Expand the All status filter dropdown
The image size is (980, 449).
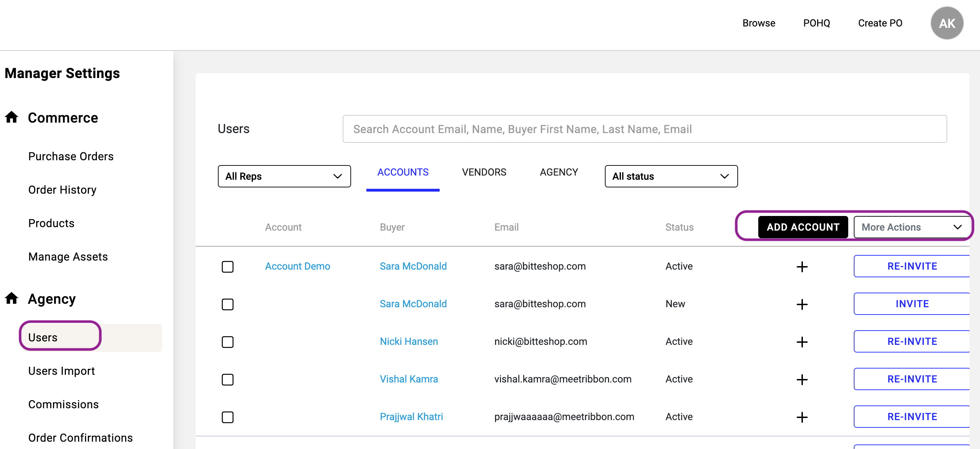(671, 176)
